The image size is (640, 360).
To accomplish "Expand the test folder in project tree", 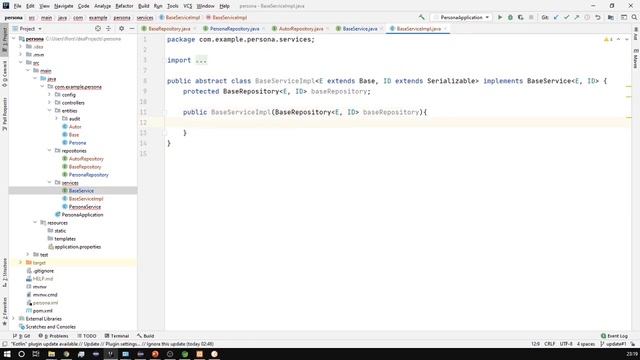I will (x=28, y=254).
